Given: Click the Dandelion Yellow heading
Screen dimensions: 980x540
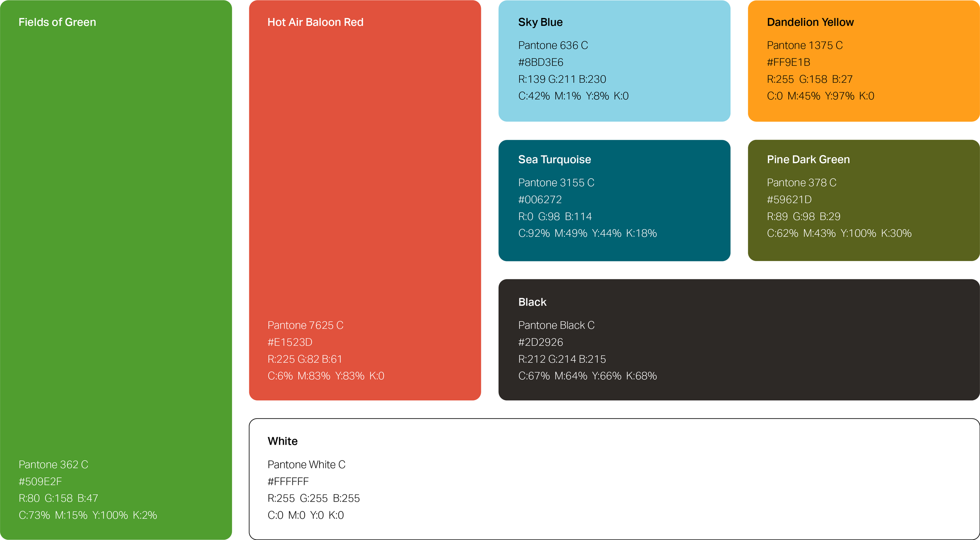Looking at the screenshot, I should 810,22.
